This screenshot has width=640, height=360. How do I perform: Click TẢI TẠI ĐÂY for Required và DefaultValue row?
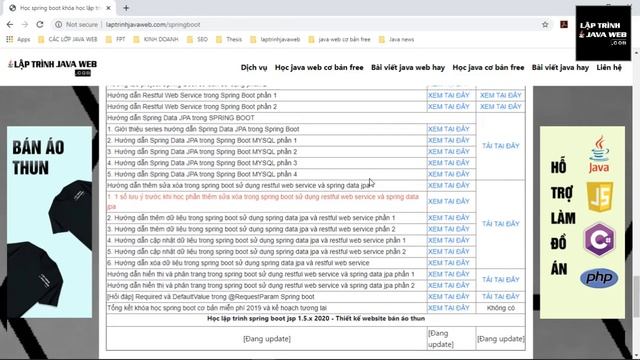click(501, 296)
